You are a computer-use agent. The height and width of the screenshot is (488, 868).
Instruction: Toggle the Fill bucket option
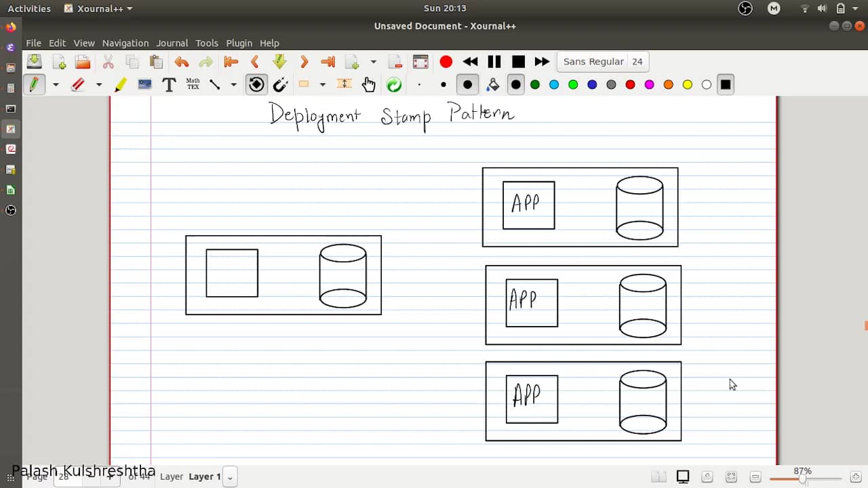(x=493, y=85)
